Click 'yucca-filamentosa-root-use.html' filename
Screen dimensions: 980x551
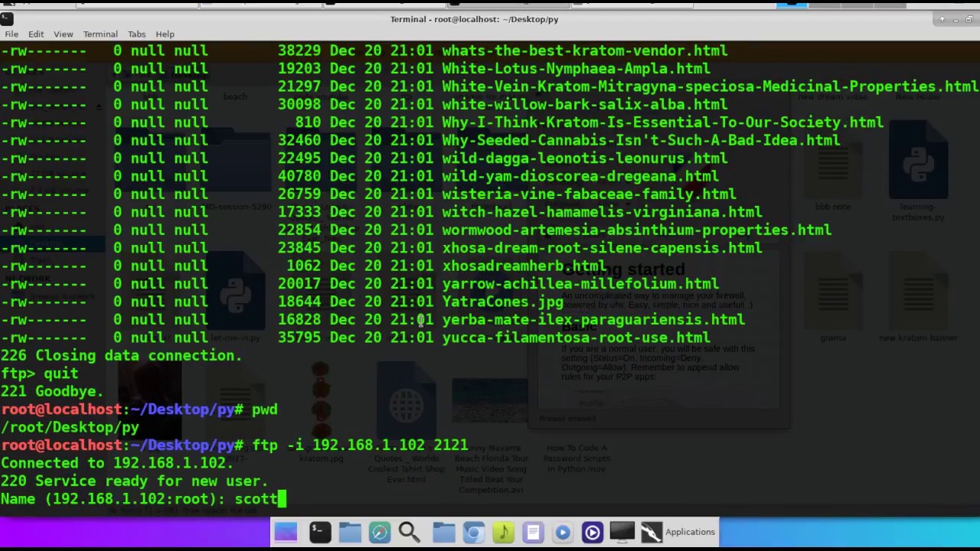click(x=576, y=337)
